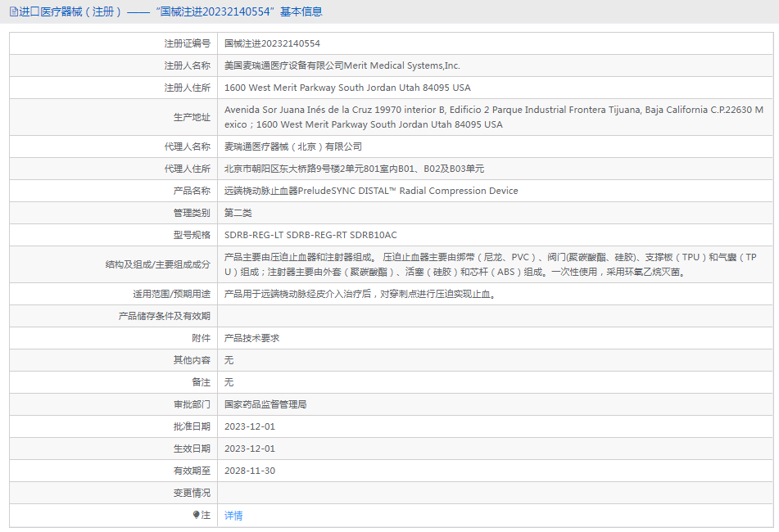Select registration number 国械注进20232140554
The height and width of the screenshot is (532, 779).
(272, 43)
